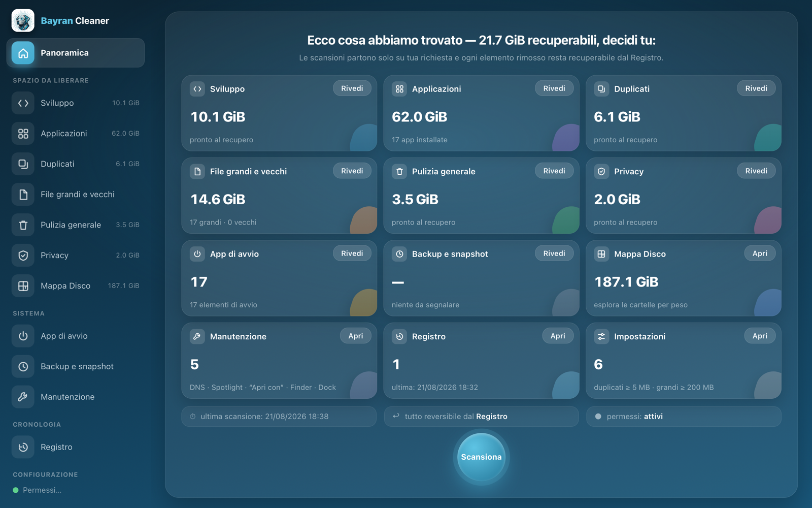Image resolution: width=812 pixels, height=508 pixels.
Task: Go to File grandi e vecchi section
Action: click(76, 195)
